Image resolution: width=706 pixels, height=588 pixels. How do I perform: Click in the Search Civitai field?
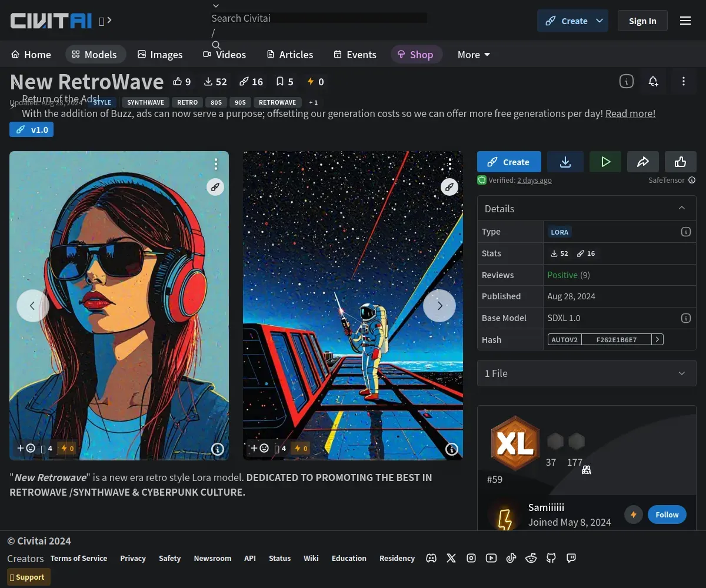tap(319, 18)
